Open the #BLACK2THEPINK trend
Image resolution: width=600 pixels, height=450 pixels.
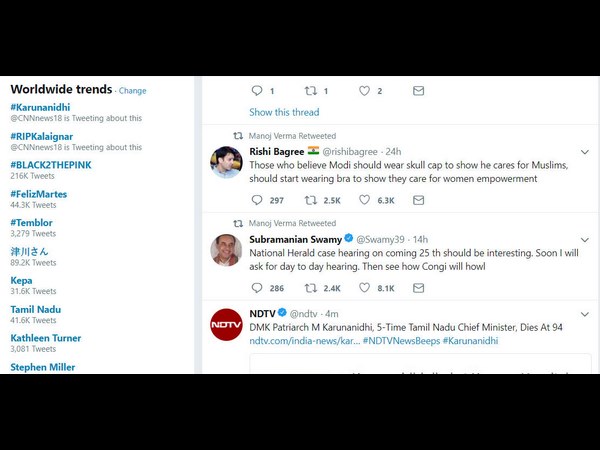point(51,165)
